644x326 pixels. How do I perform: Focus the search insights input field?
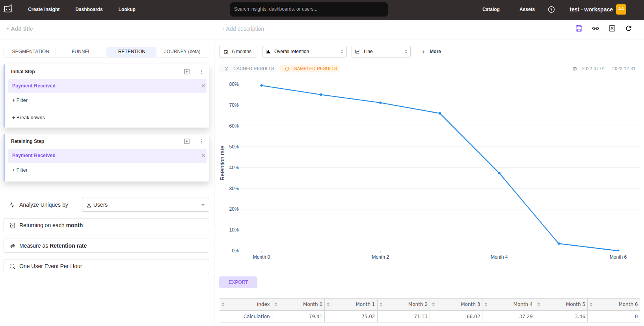309,9
